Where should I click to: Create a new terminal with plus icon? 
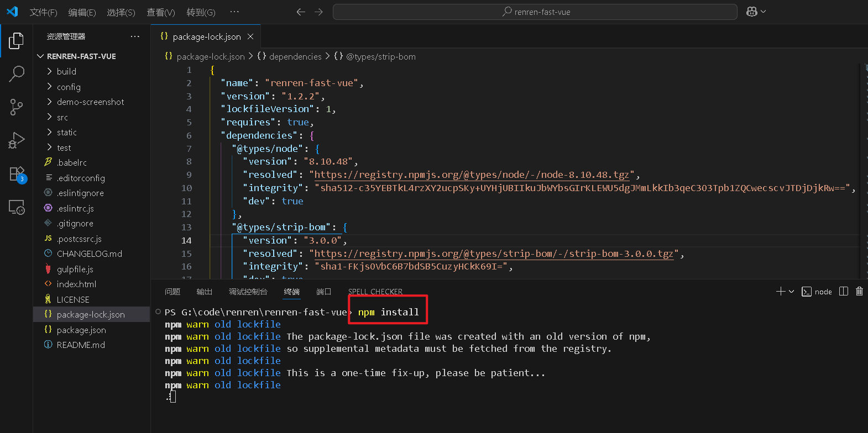click(781, 291)
